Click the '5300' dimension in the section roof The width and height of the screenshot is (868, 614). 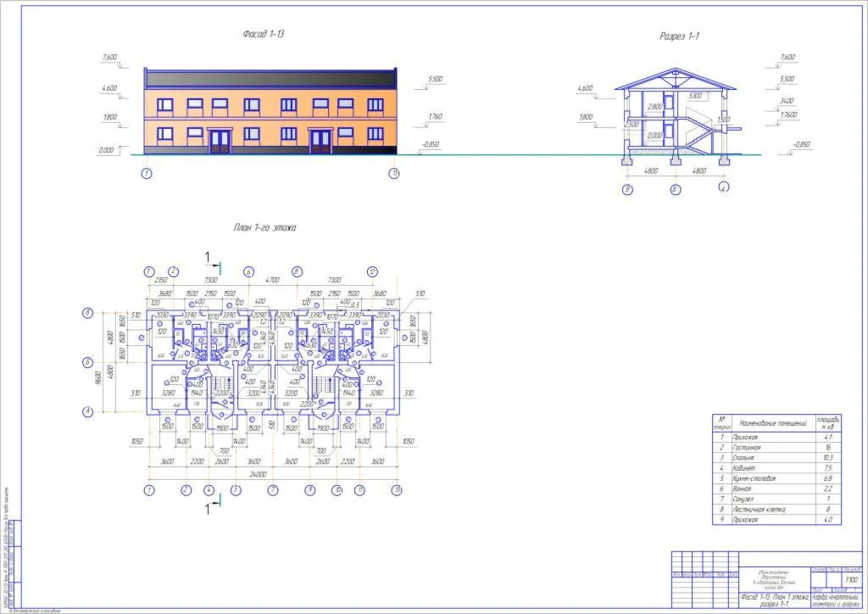coord(695,96)
